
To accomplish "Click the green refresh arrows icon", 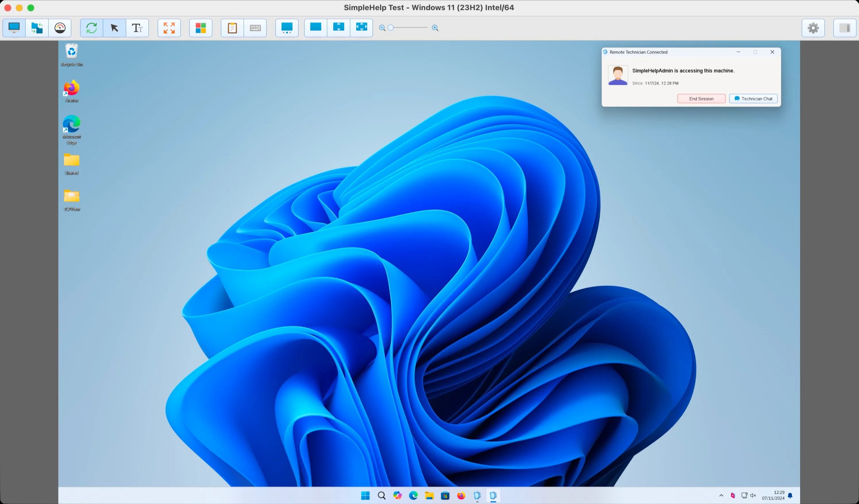I will [x=91, y=28].
